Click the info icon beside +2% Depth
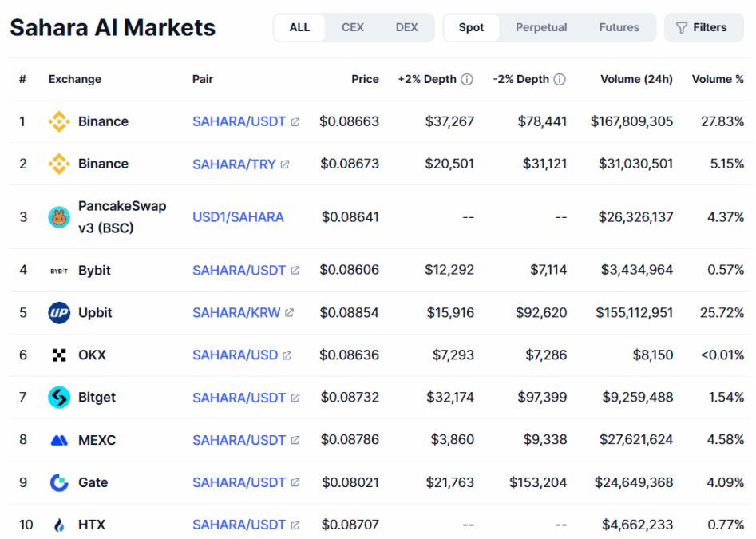This screenshot has height=539, width=756. point(467,80)
